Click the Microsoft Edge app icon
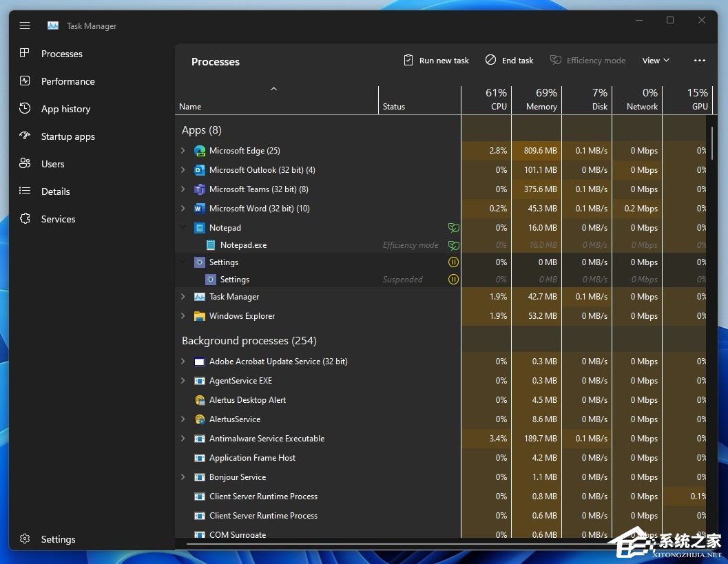This screenshot has height=564, width=728. coord(200,151)
